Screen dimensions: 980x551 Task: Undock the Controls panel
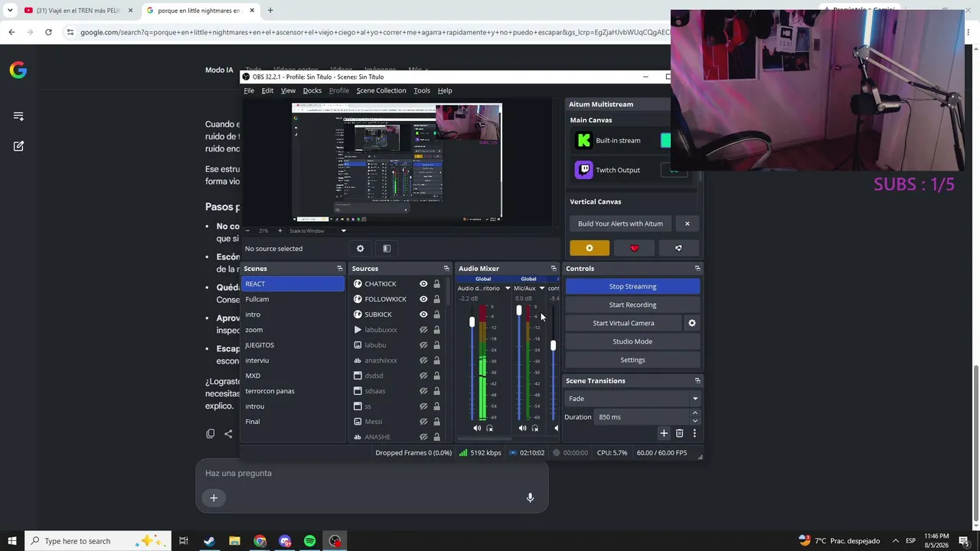click(x=697, y=269)
